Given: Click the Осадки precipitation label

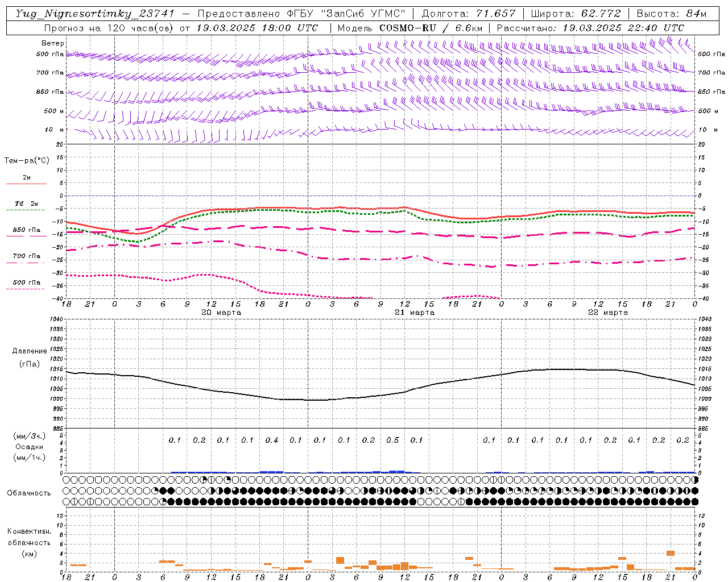Looking at the screenshot, I should click(x=29, y=447).
